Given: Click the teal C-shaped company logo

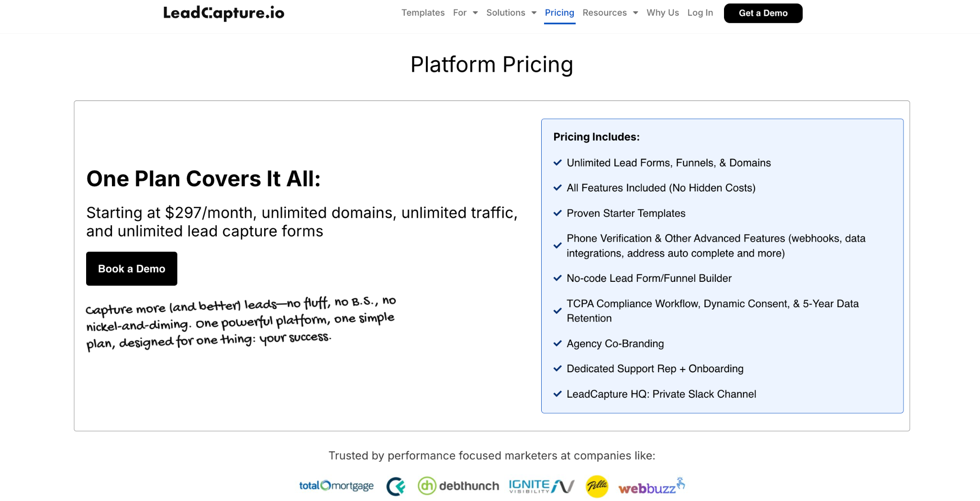Looking at the screenshot, I should pyautogui.click(x=396, y=486).
